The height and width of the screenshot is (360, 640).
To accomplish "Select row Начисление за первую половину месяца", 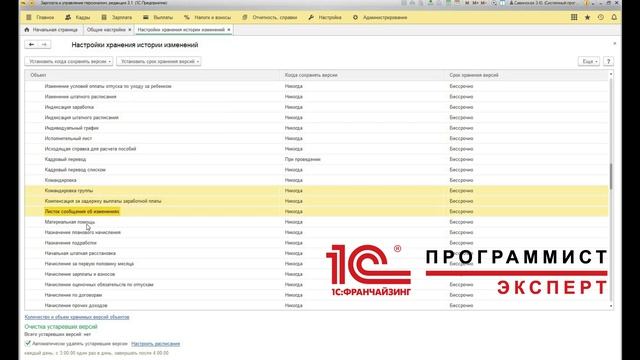I will [316, 264].
